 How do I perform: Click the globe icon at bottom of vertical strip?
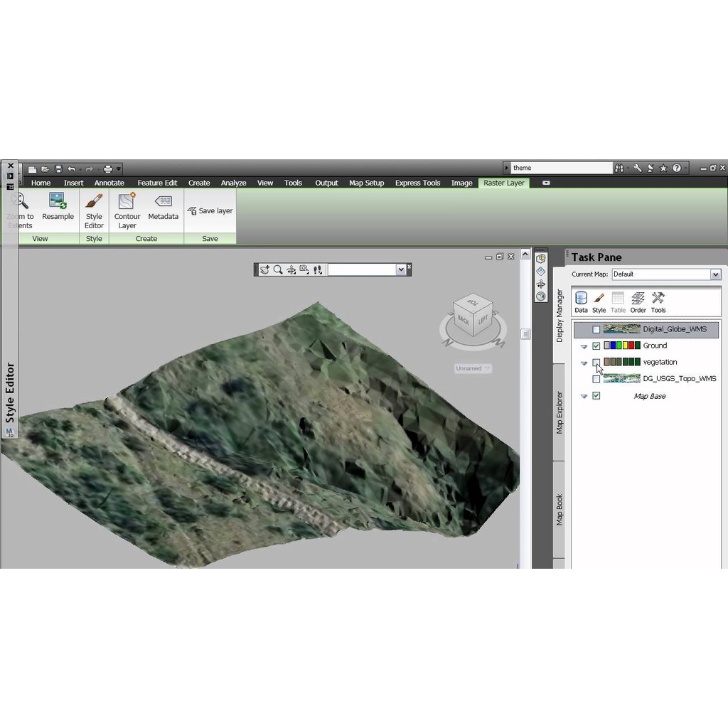click(x=541, y=296)
